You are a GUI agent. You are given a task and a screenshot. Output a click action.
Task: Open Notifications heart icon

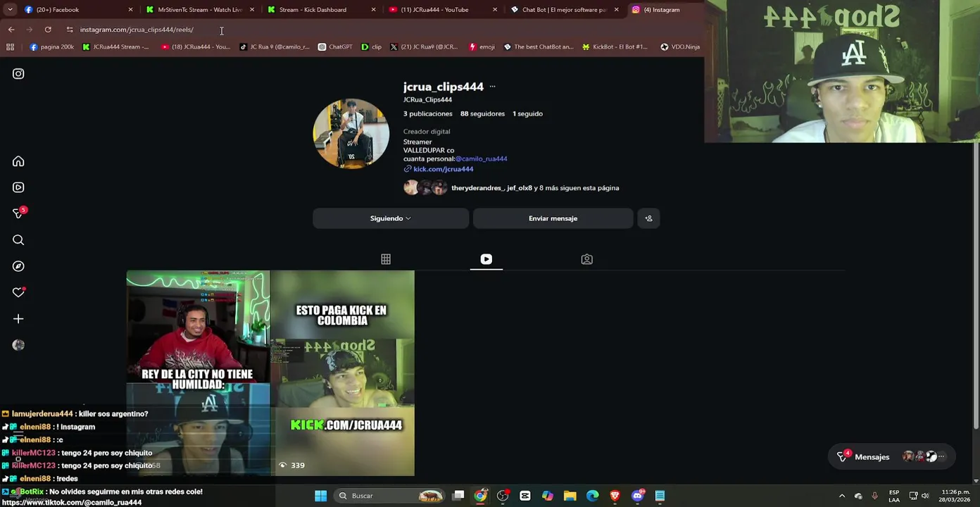[18, 292]
